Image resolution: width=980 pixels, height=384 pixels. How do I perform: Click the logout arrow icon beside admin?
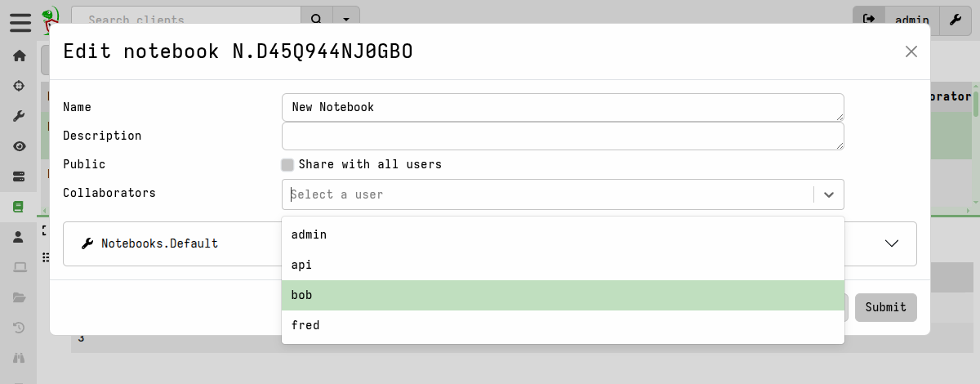pos(869,19)
